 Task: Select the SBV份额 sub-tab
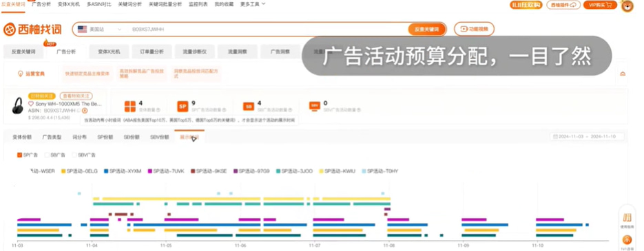pos(159,137)
